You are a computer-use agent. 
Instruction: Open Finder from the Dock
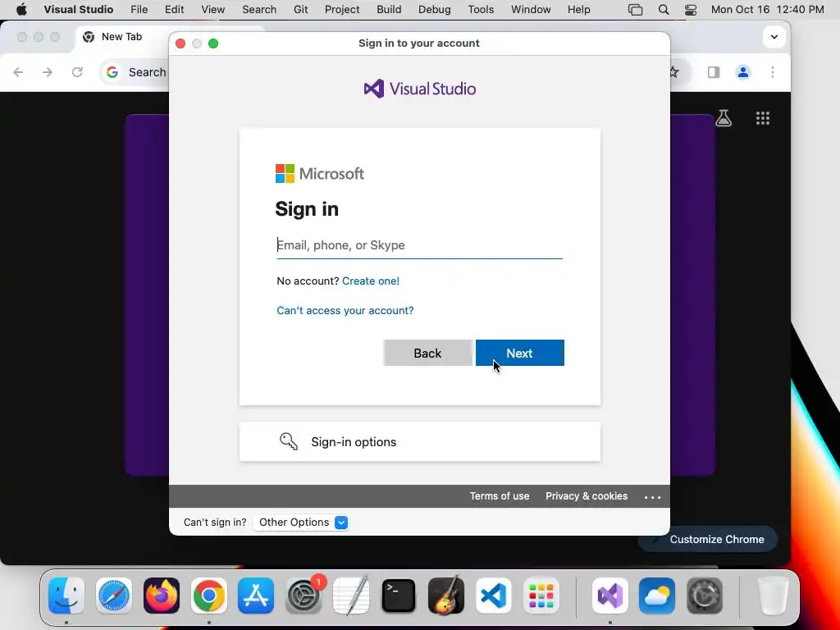66,596
